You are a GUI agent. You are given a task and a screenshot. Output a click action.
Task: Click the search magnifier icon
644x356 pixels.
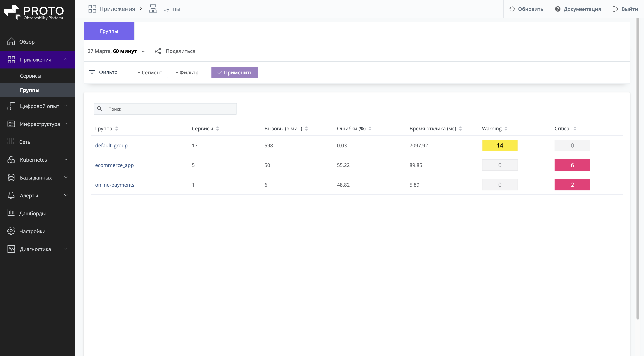100,109
